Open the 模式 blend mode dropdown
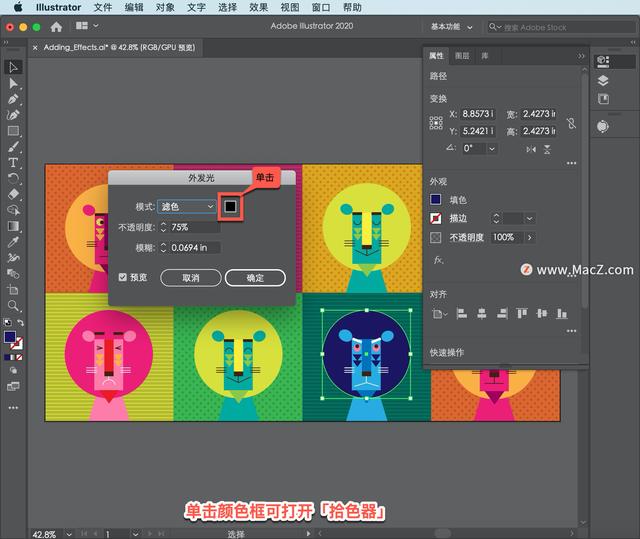Screen dimensions: 640x539 coord(187,206)
